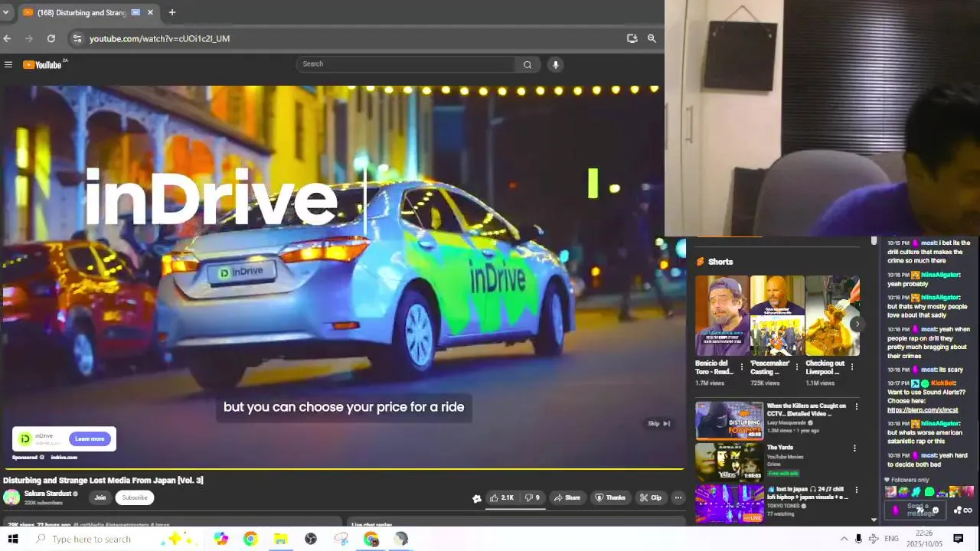Open Snipping Tool from the taskbar
The height and width of the screenshot is (551, 980).
(x=341, y=539)
